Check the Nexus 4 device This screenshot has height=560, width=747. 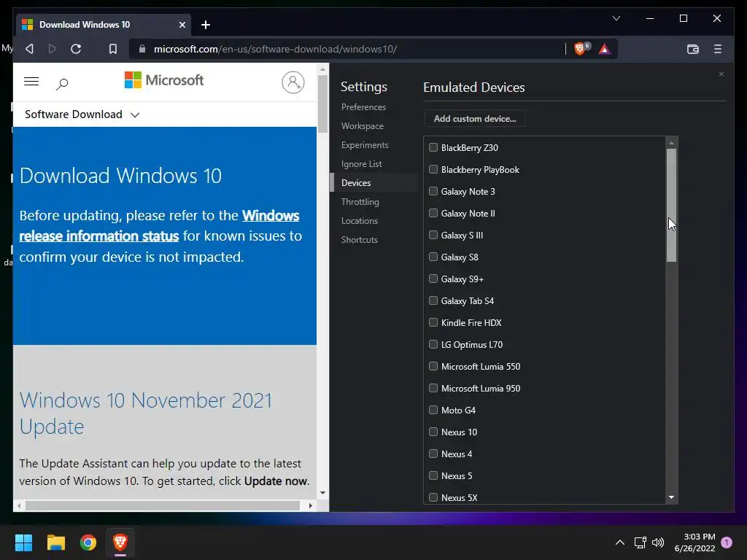(433, 454)
